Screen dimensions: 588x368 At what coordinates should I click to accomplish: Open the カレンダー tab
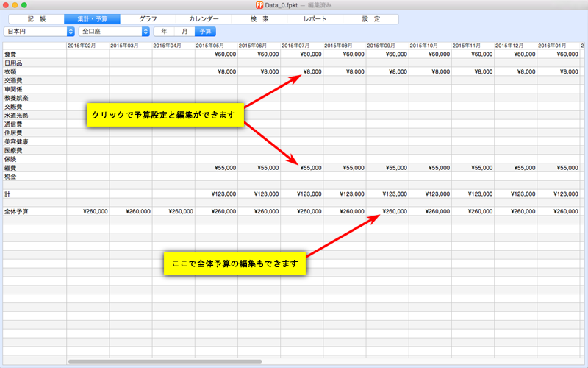(x=204, y=18)
